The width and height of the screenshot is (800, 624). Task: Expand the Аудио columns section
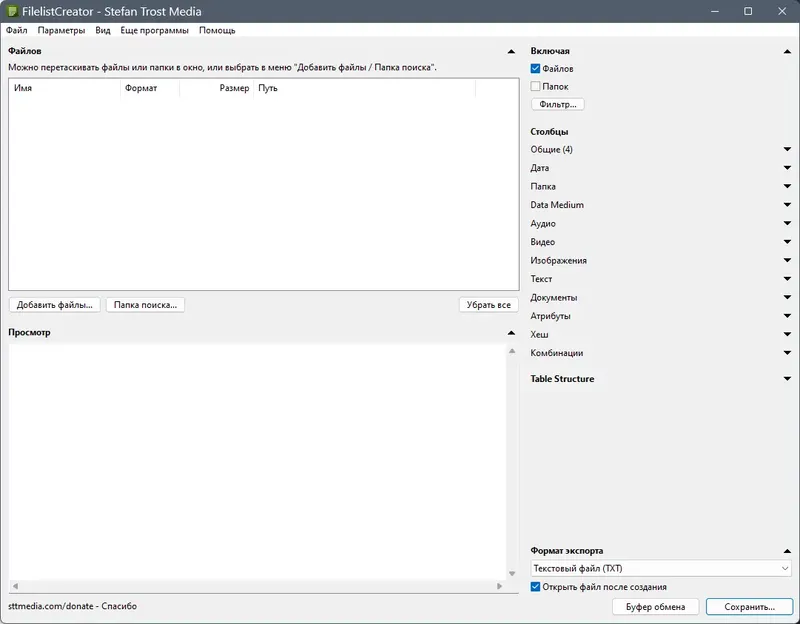(x=786, y=223)
